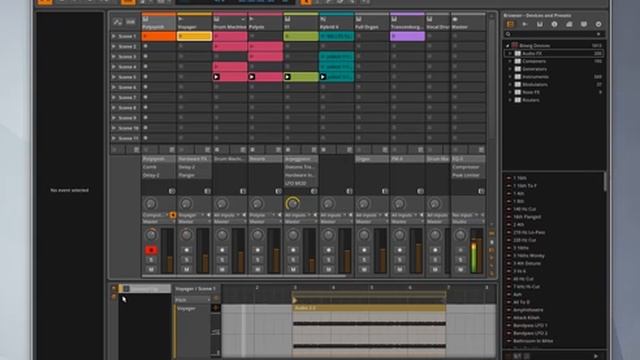Click the Audio FX folder icon
The image size is (640, 360).
518,53
